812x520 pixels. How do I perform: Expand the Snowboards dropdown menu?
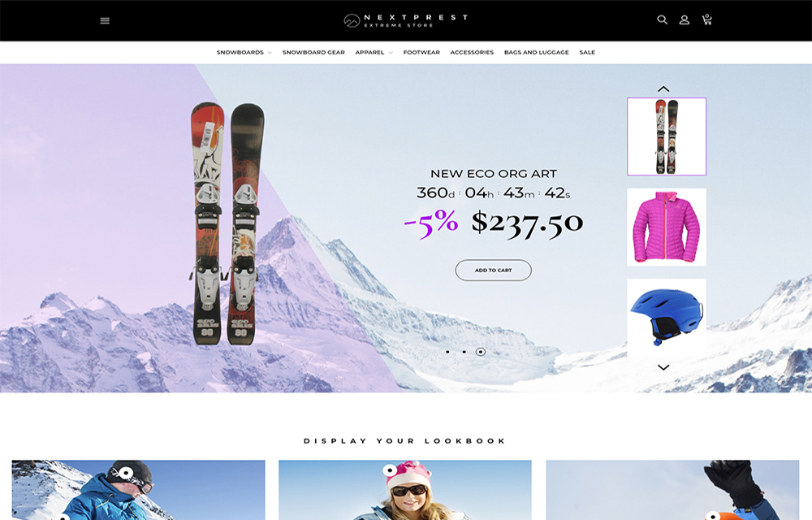pos(244,52)
